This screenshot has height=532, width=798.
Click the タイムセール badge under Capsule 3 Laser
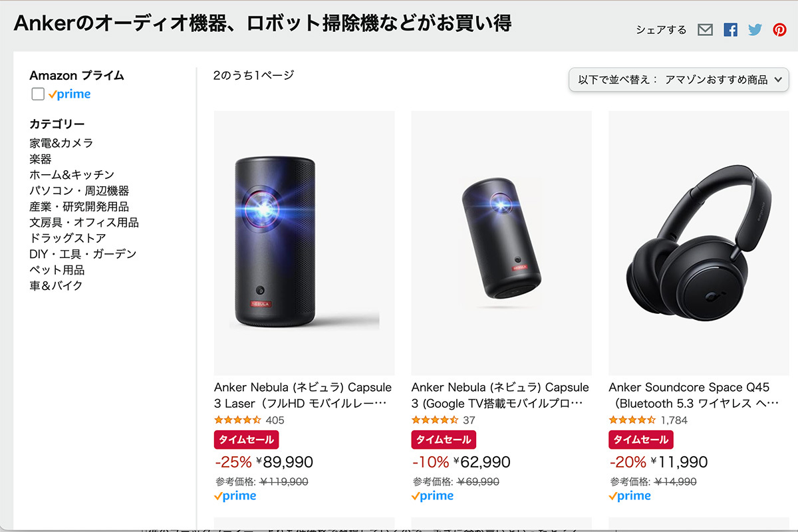246,440
